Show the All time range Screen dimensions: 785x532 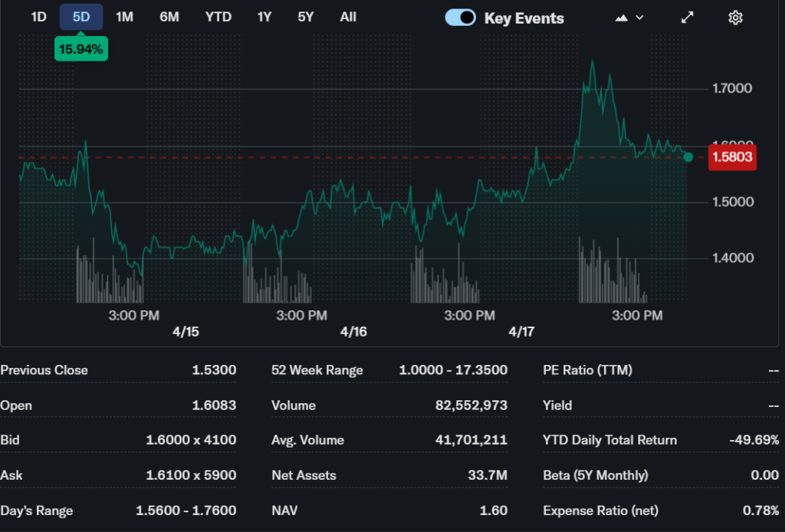[348, 17]
